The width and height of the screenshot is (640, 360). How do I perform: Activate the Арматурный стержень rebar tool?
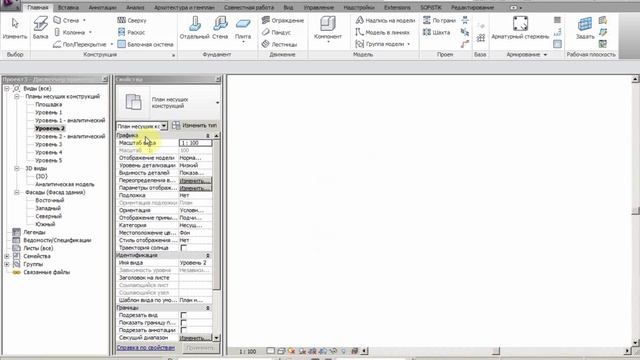(520, 28)
